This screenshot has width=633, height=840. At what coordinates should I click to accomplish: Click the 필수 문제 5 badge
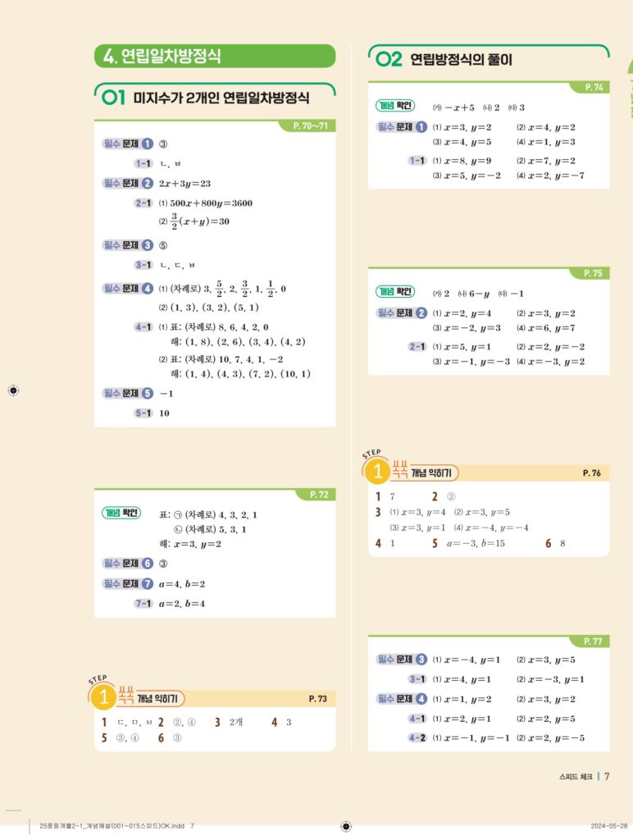tap(128, 393)
